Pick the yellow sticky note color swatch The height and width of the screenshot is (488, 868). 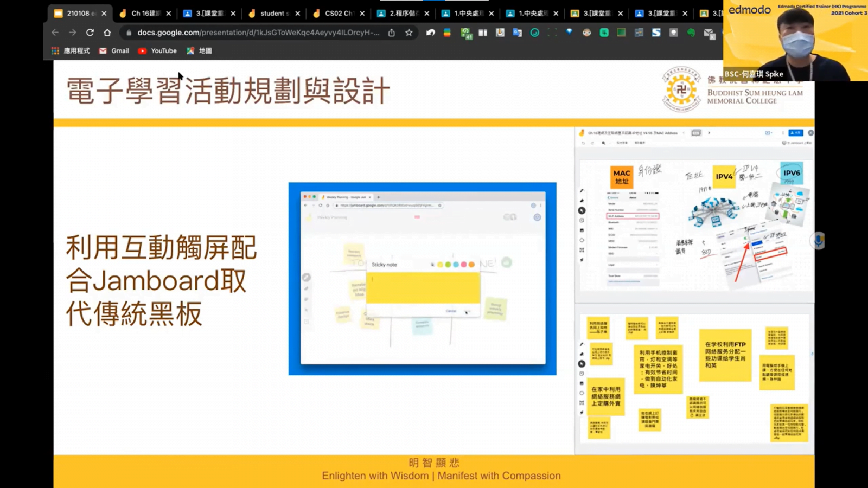click(440, 265)
